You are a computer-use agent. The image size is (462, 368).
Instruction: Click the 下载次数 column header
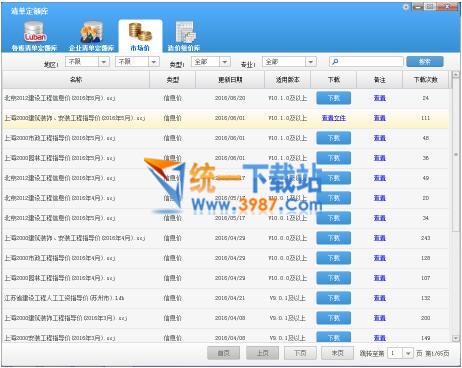tap(426, 80)
